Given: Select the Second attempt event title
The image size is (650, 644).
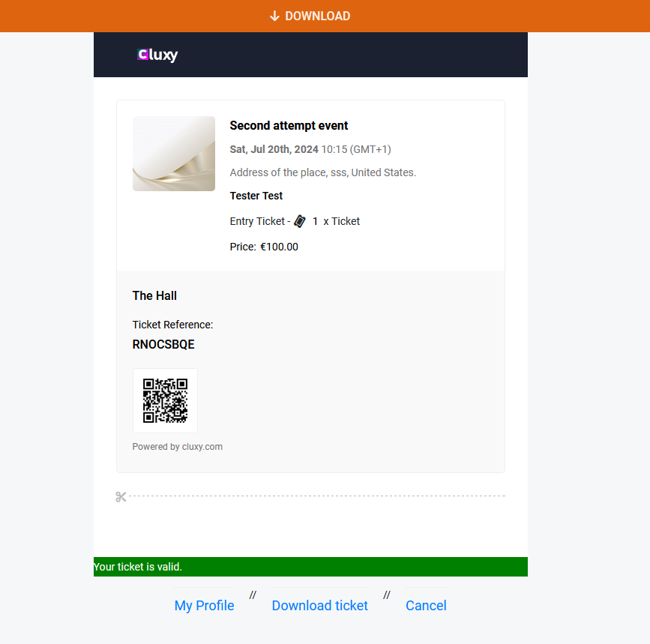Looking at the screenshot, I should (x=289, y=125).
